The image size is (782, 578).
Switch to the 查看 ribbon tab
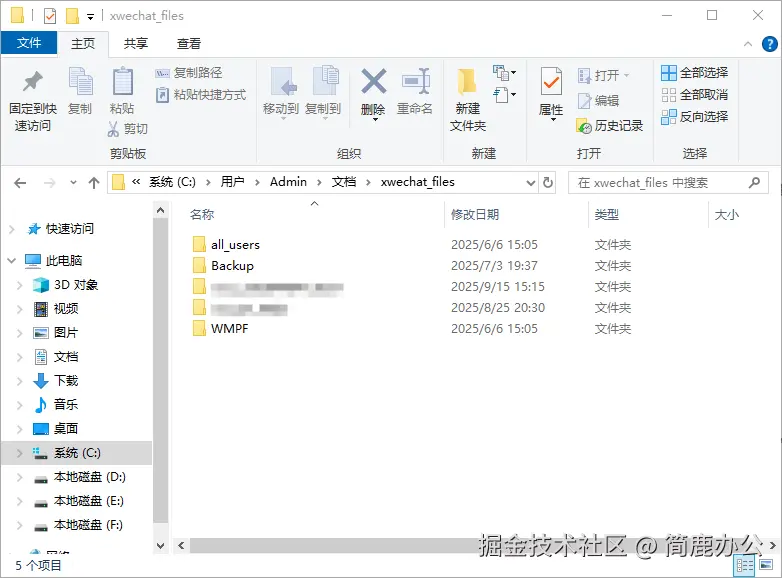[189, 43]
